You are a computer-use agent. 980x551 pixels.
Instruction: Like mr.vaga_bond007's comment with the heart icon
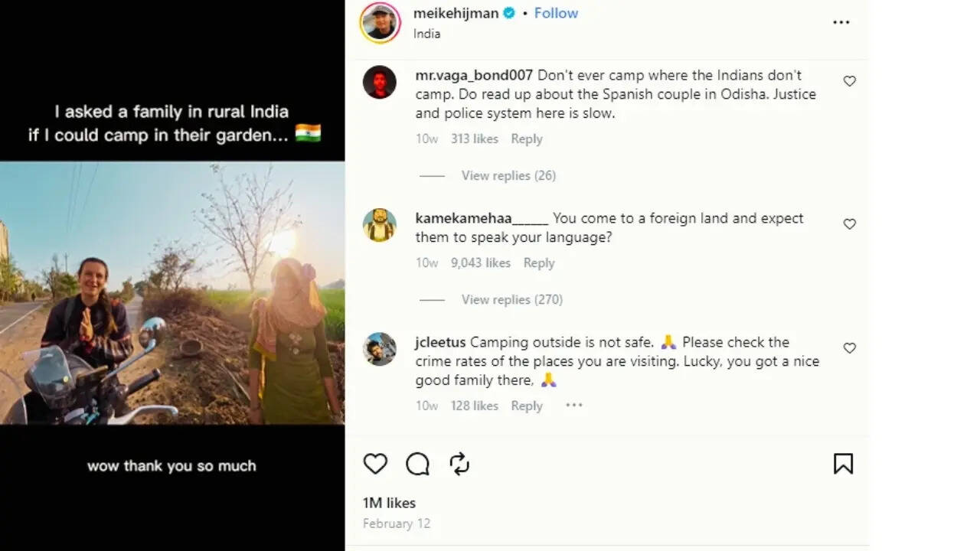click(x=850, y=80)
